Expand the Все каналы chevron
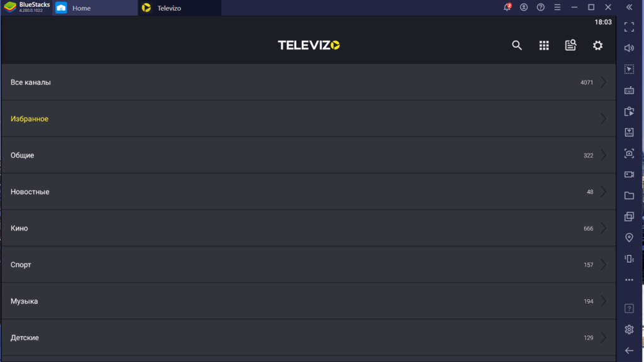The height and width of the screenshot is (362, 644). (x=603, y=82)
